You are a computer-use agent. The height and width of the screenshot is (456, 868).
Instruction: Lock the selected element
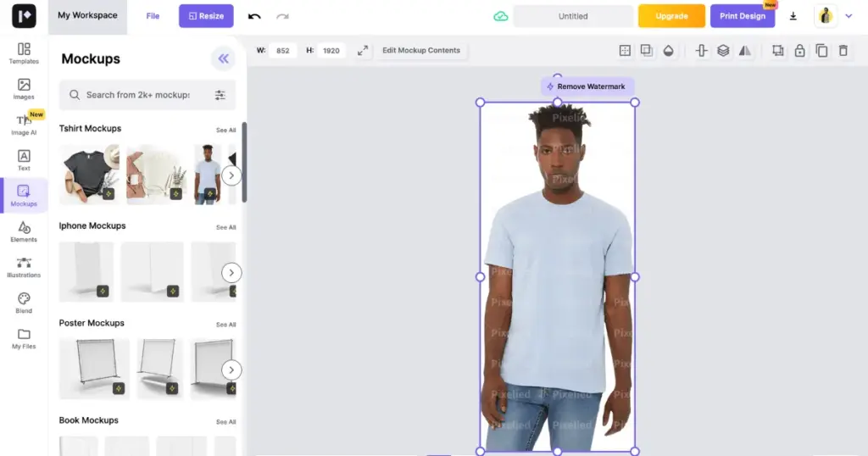click(x=799, y=50)
